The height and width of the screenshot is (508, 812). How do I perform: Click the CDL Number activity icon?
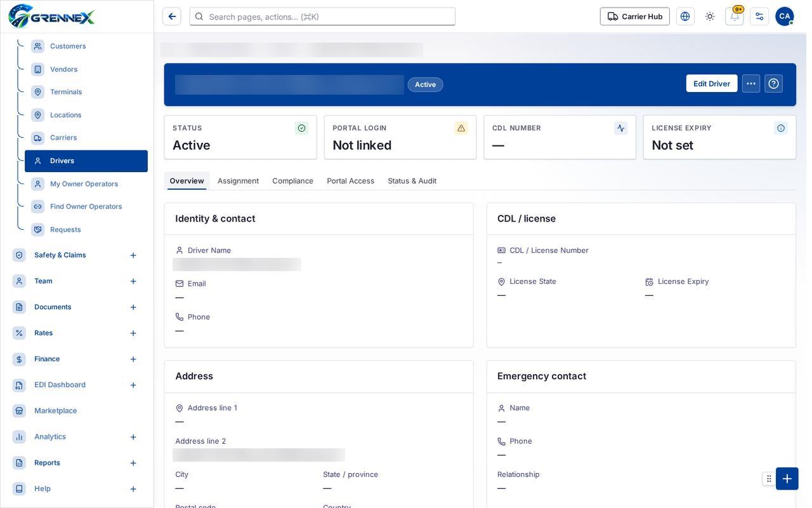coord(621,128)
